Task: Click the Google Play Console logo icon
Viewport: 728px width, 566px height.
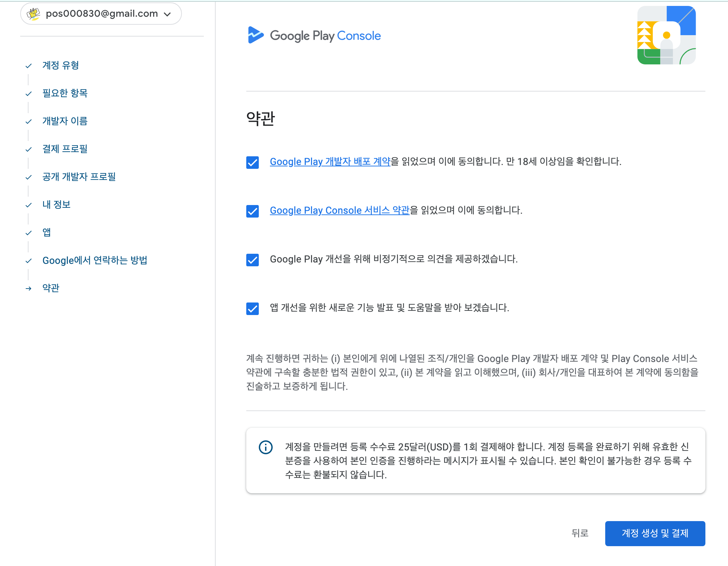Action: point(256,35)
